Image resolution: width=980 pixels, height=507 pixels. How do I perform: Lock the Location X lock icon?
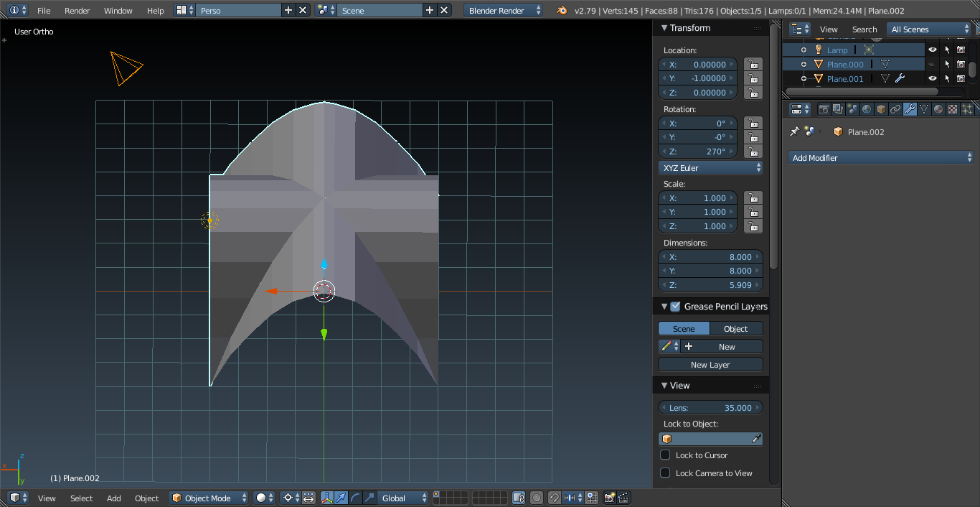[753, 65]
